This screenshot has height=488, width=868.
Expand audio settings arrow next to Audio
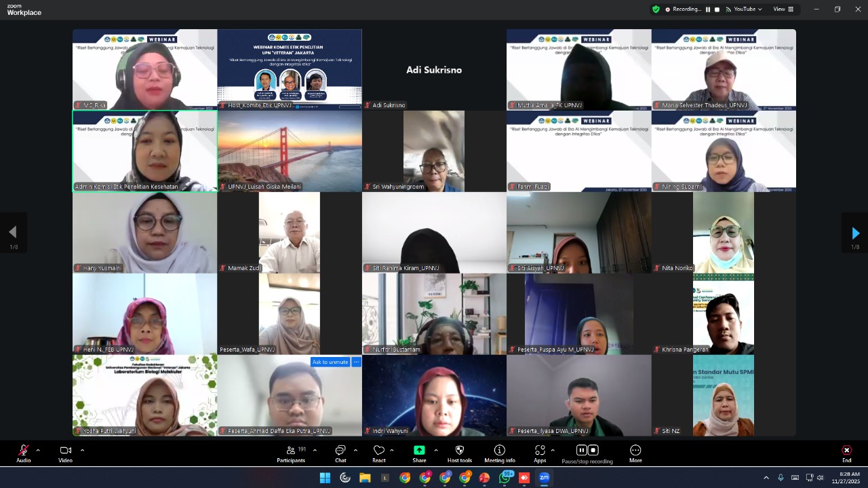click(38, 450)
